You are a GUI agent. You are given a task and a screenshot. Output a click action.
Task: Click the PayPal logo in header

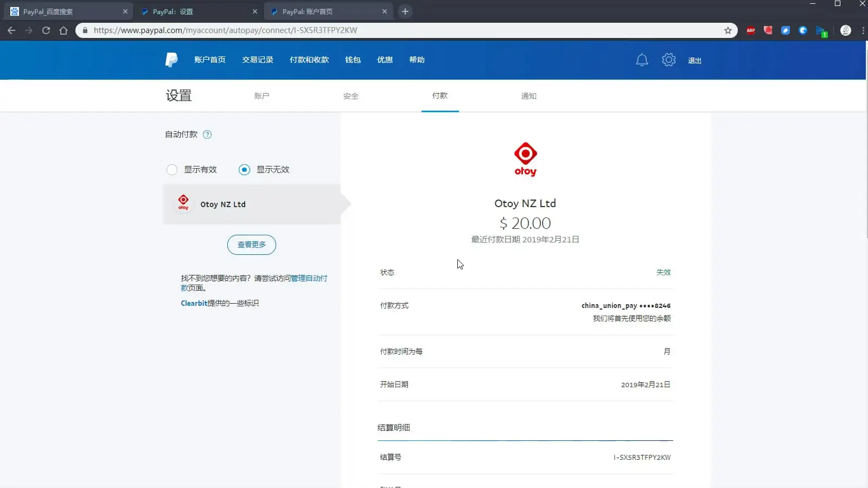coord(171,60)
